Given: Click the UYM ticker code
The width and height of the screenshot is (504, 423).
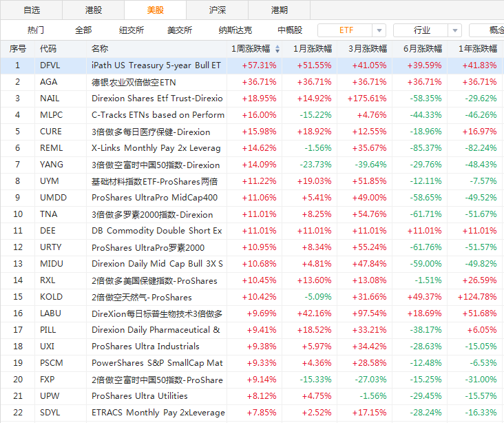Looking at the screenshot, I should [49, 181].
